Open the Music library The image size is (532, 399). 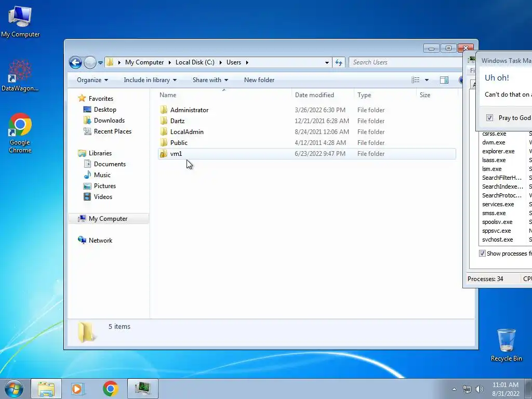[x=102, y=175]
